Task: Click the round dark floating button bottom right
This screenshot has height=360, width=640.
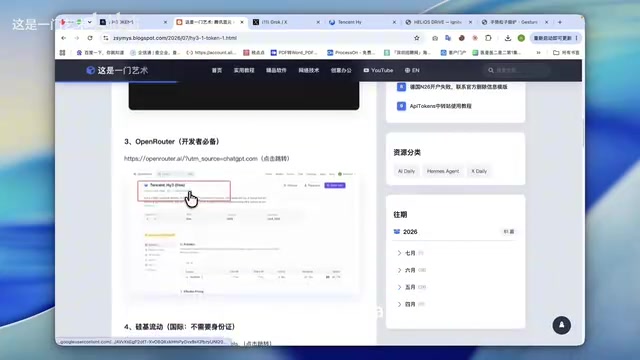Action: 562,325
